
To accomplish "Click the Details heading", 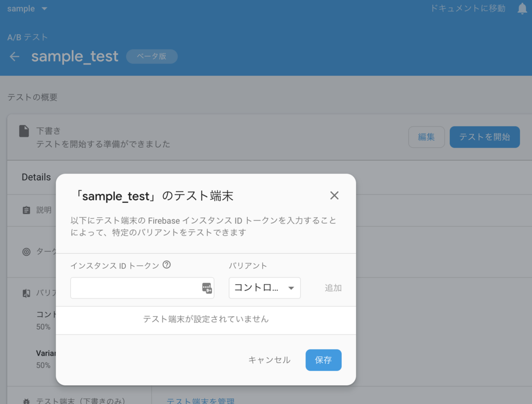I will pyautogui.click(x=36, y=177).
